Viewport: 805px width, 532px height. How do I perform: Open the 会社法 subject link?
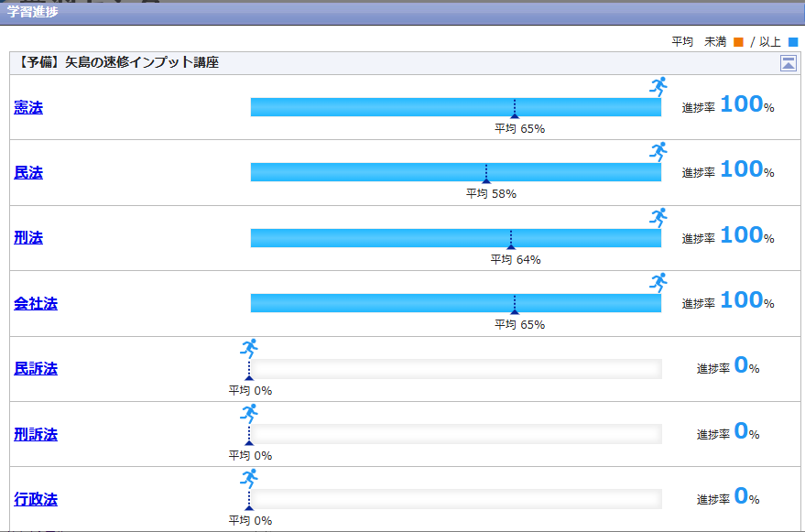pyautogui.click(x=36, y=303)
